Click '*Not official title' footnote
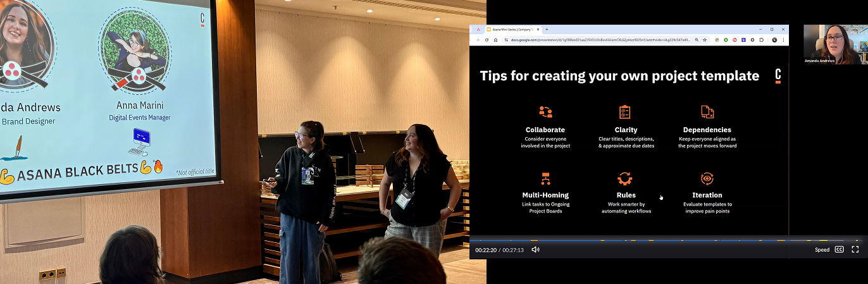The image size is (868, 284). pos(197,173)
